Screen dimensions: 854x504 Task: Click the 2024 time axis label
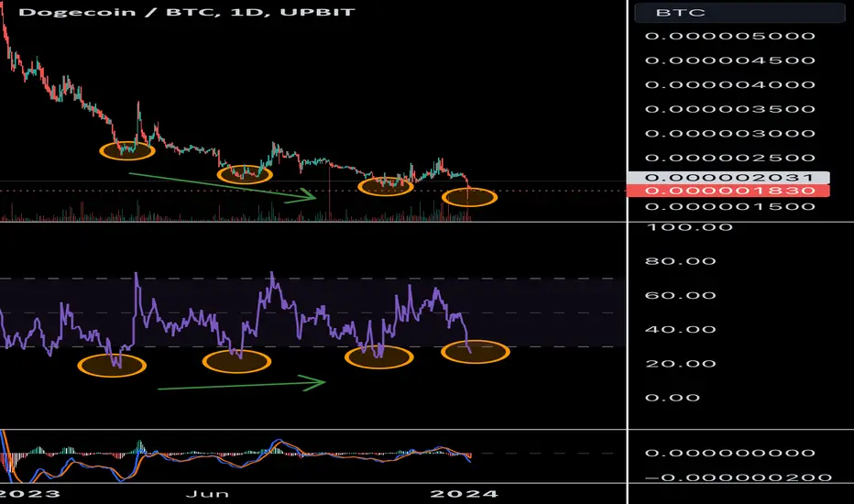point(464,494)
